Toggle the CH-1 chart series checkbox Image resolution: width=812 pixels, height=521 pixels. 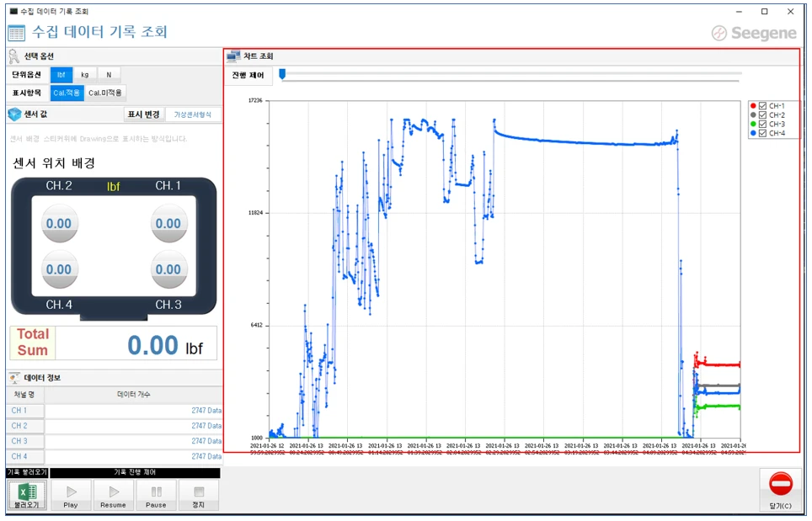pyautogui.click(x=762, y=106)
